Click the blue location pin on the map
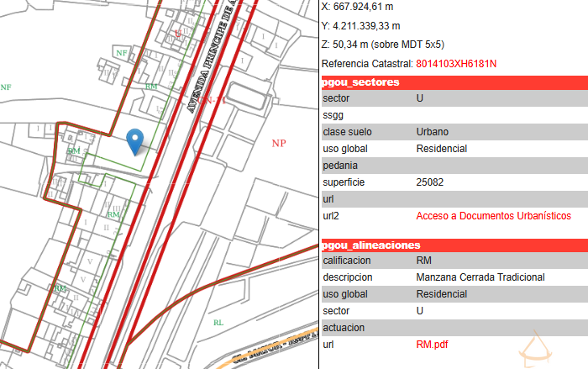The height and width of the screenshot is (369, 588). tap(135, 142)
